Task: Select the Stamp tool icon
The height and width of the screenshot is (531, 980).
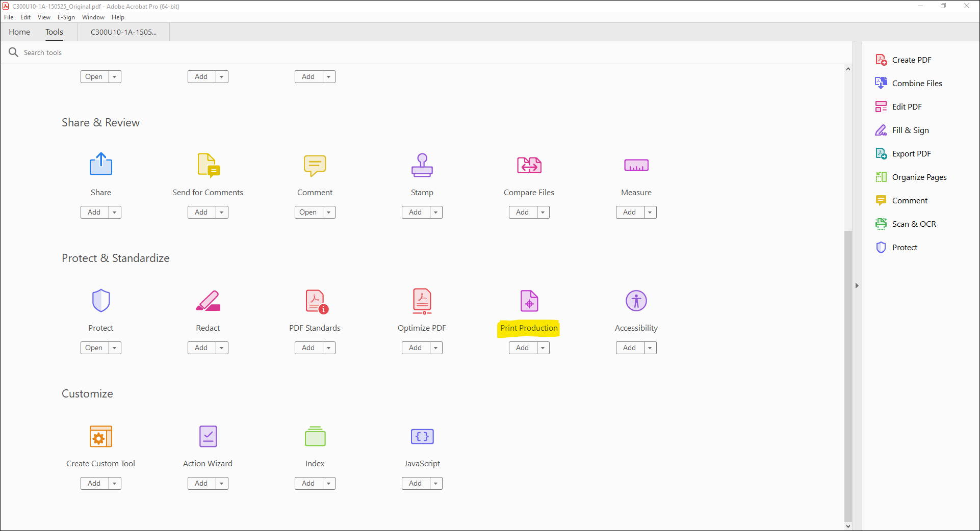Action: (422, 165)
